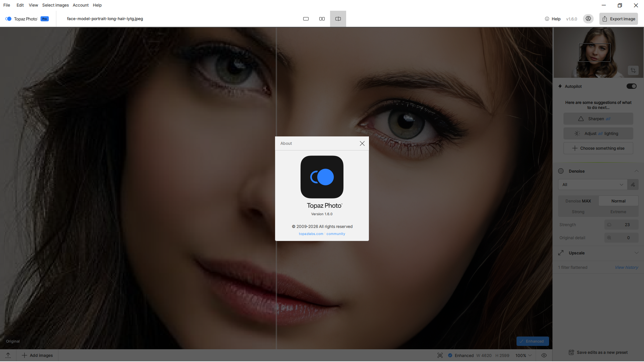
Task: Apply the Adjust all lighting suggestion
Action: click(x=598, y=133)
